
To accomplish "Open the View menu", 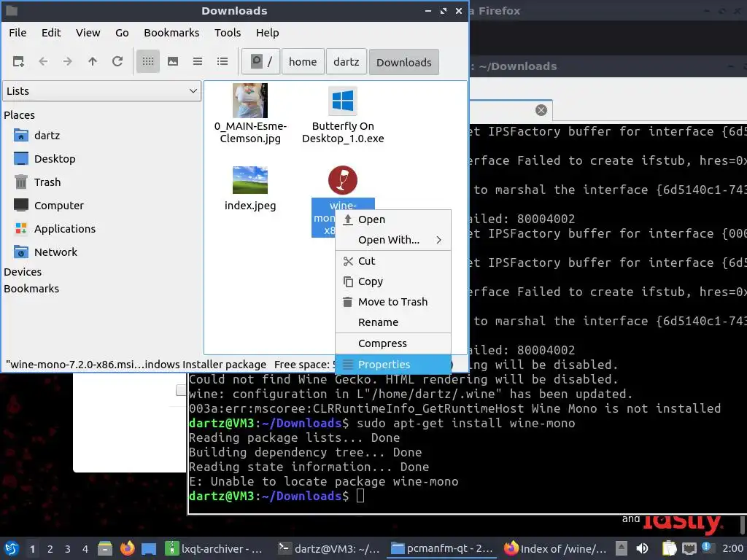I will click(x=88, y=33).
